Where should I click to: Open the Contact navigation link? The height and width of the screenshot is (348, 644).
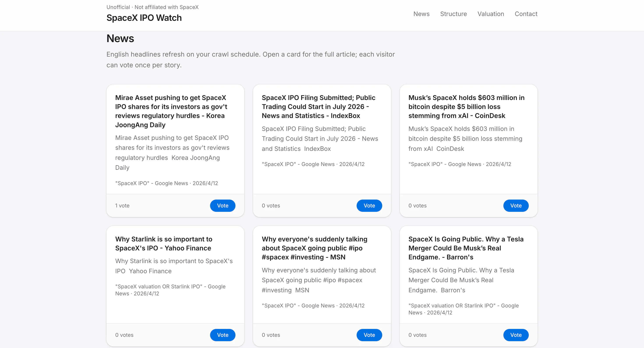pos(526,14)
